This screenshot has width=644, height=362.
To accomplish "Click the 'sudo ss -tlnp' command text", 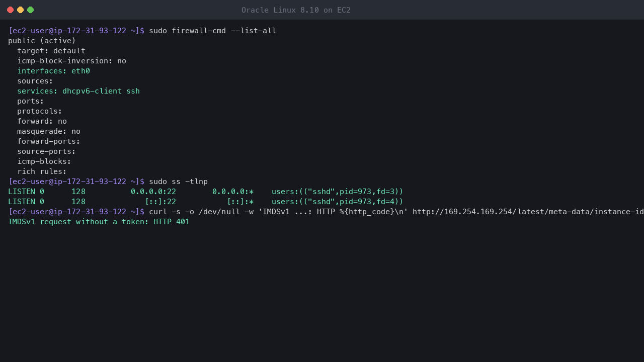I will pos(178,182).
